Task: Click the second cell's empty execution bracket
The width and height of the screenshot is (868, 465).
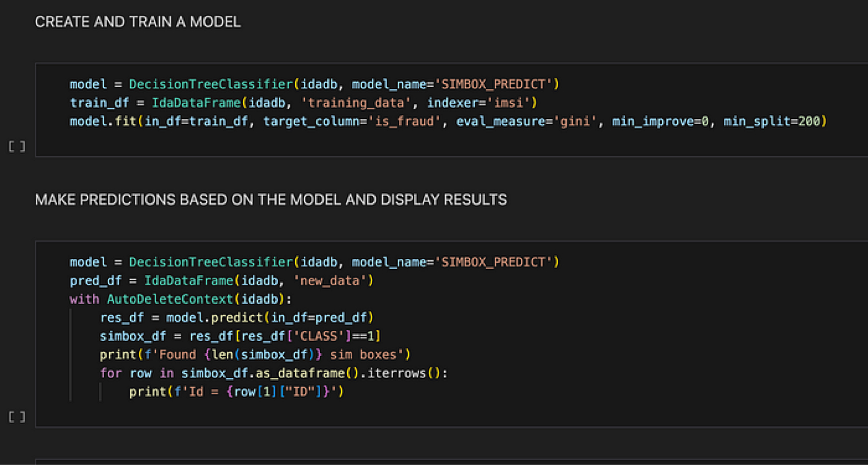Action: (x=17, y=417)
